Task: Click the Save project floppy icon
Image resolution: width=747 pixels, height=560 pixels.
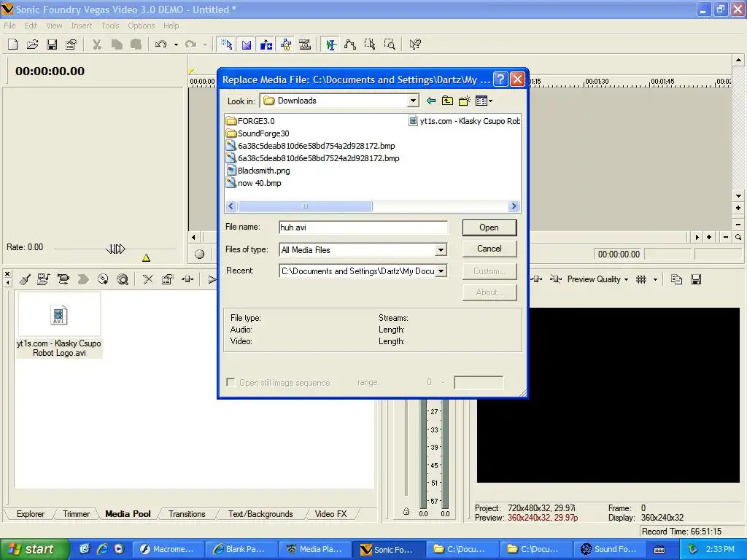Action: click(52, 44)
